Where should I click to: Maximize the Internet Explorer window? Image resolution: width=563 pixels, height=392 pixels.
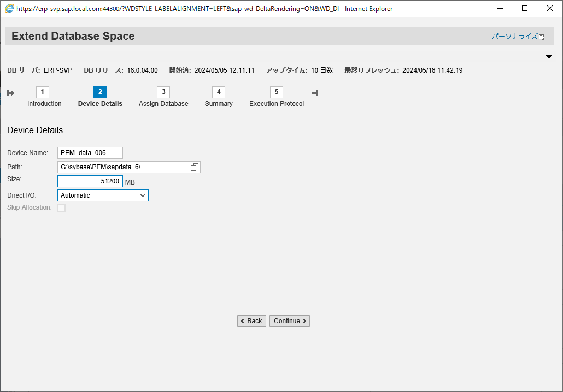tap(525, 8)
